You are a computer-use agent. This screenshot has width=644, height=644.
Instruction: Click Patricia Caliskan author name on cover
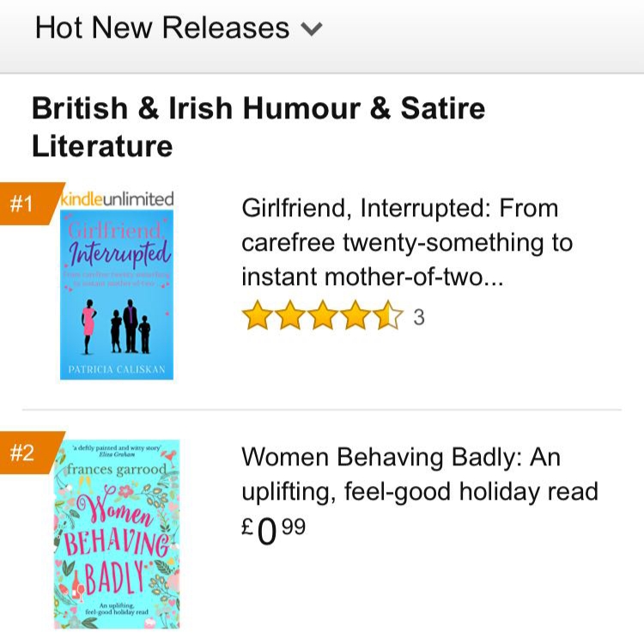pos(116,370)
